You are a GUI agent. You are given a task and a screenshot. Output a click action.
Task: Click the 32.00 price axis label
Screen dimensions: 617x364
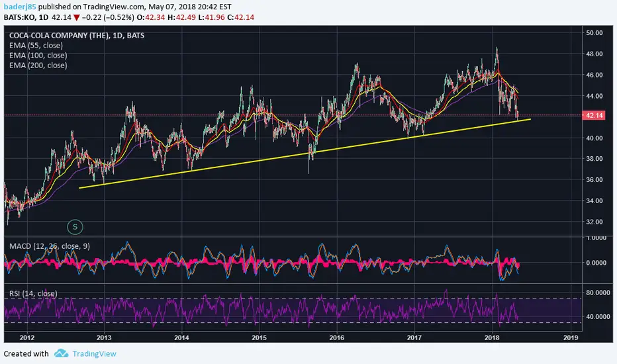click(594, 222)
